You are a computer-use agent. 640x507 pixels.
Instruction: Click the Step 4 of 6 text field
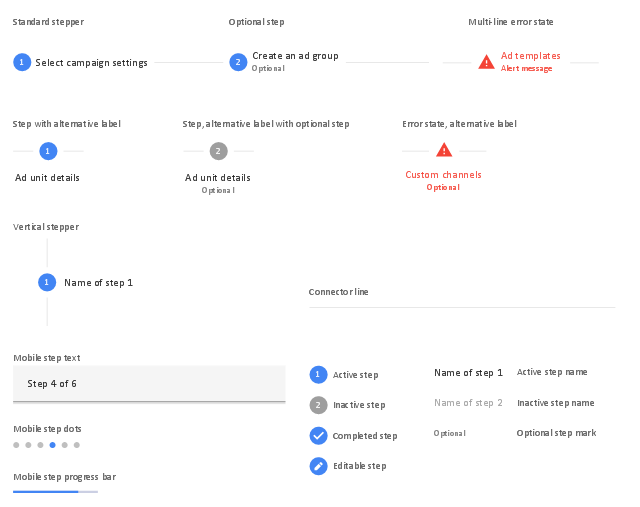149,383
